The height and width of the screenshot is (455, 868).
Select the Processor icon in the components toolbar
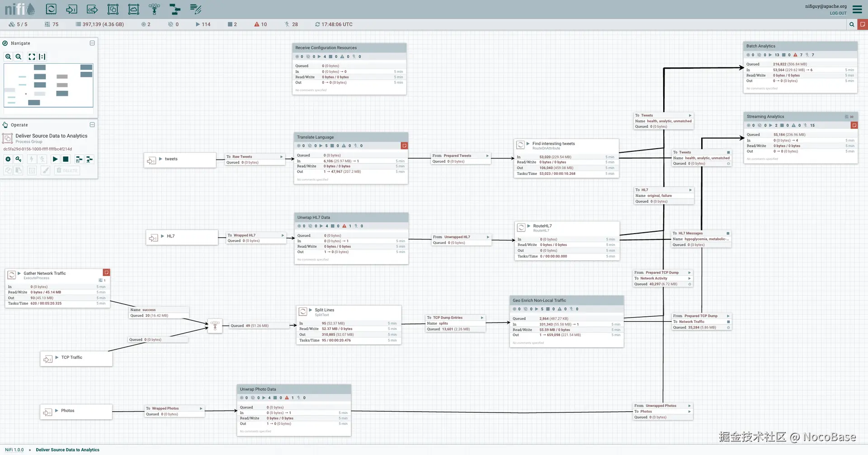coord(51,9)
